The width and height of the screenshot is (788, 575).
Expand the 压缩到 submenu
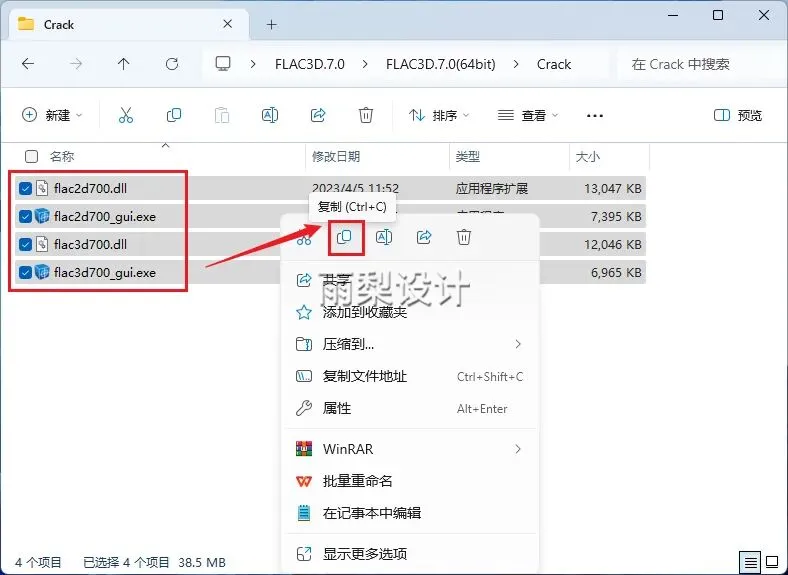pos(518,344)
